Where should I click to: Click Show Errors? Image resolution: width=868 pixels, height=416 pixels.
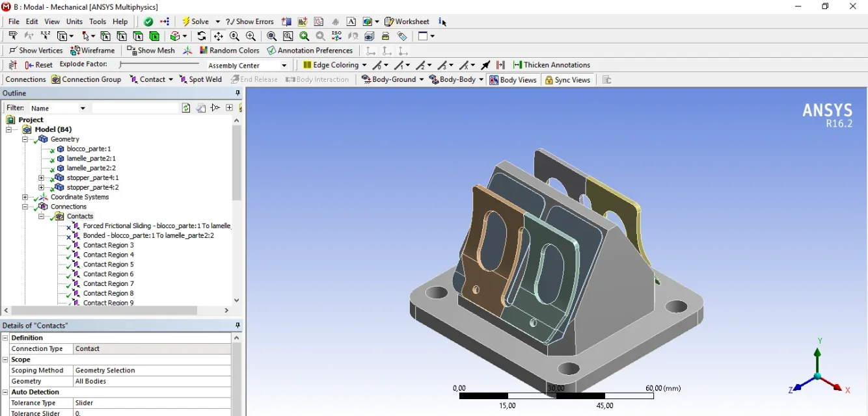[250, 21]
